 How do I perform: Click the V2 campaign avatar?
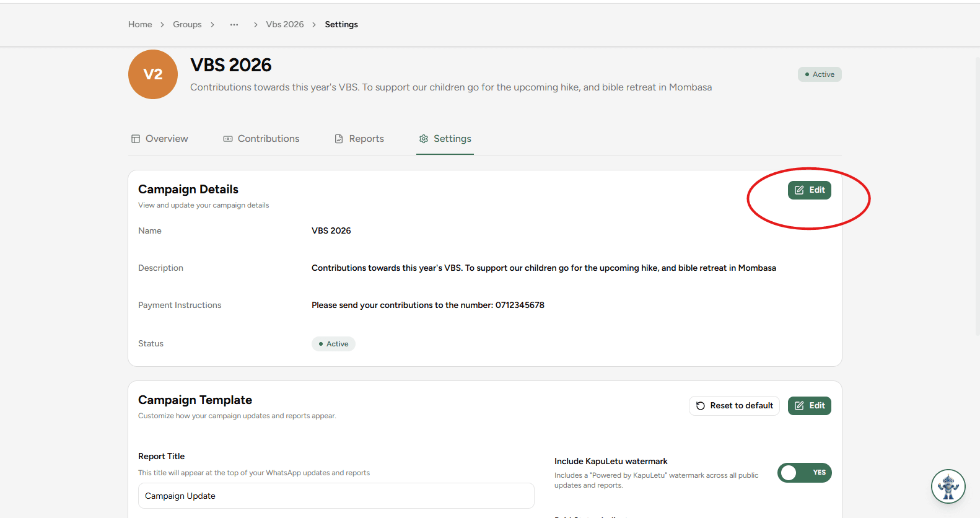click(x=153, y=74)
